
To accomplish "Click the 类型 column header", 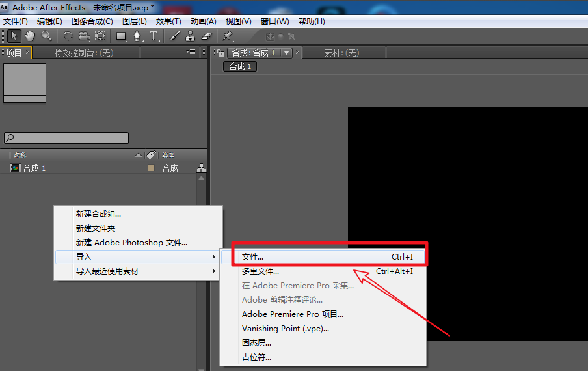I will pyautogui.click(x=168, y=155).
